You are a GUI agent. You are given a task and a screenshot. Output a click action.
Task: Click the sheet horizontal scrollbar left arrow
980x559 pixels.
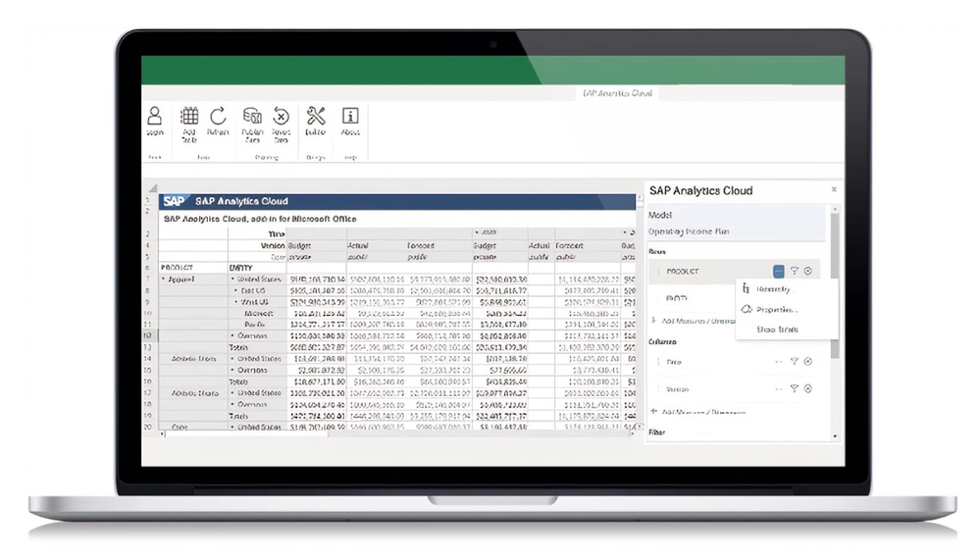click(x=163, y=433)
